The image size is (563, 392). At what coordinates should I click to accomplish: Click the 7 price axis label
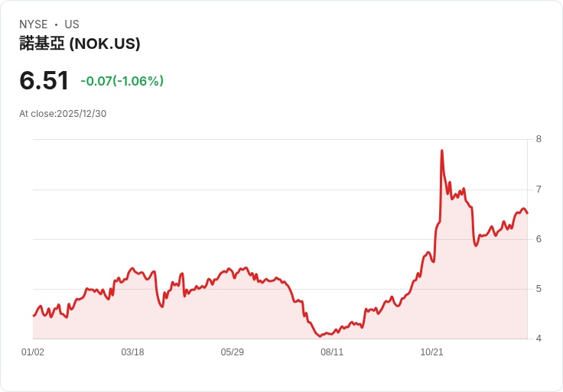point(539,190)
